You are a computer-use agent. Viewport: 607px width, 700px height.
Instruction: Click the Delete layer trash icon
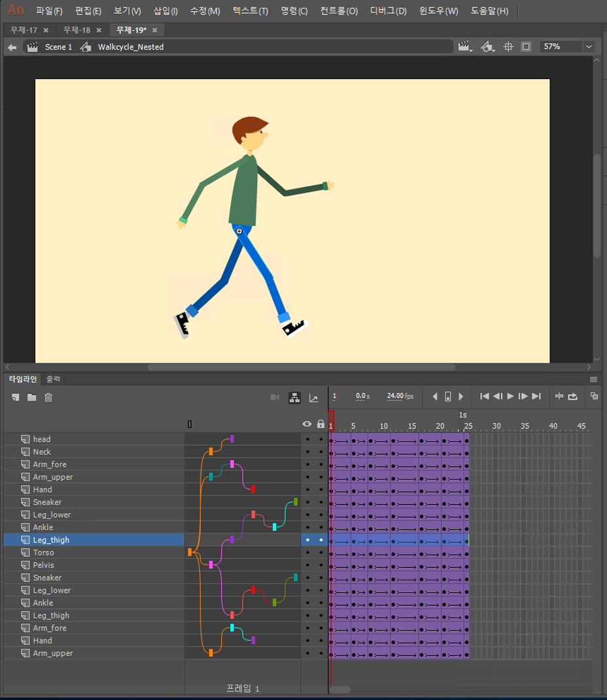48,397
